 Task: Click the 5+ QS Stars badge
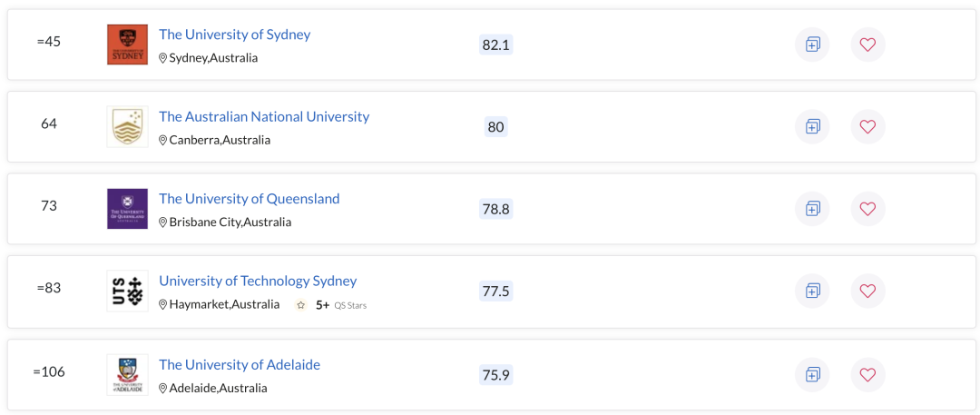330,305
